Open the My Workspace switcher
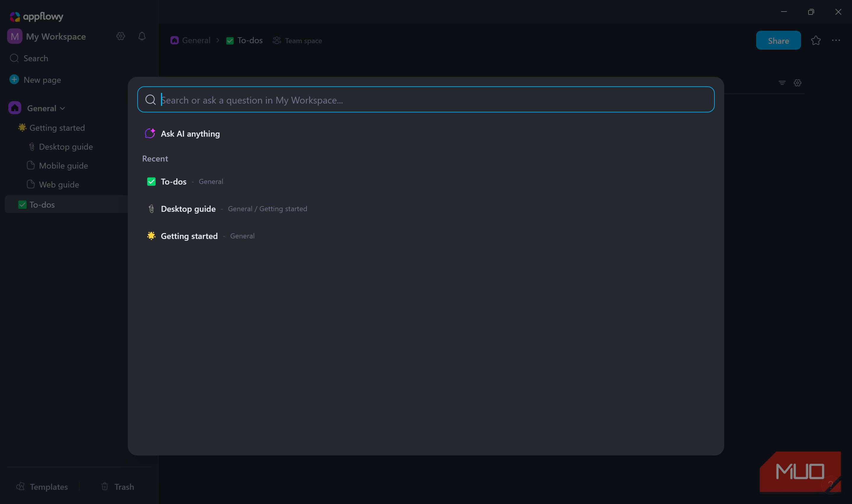852x504 pixels. tap(56, 36)
